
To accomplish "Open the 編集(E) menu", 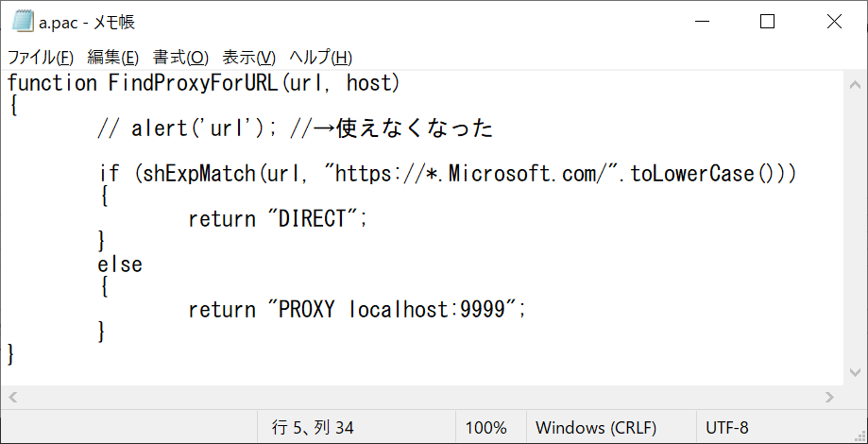I will [x=113, y=57].
